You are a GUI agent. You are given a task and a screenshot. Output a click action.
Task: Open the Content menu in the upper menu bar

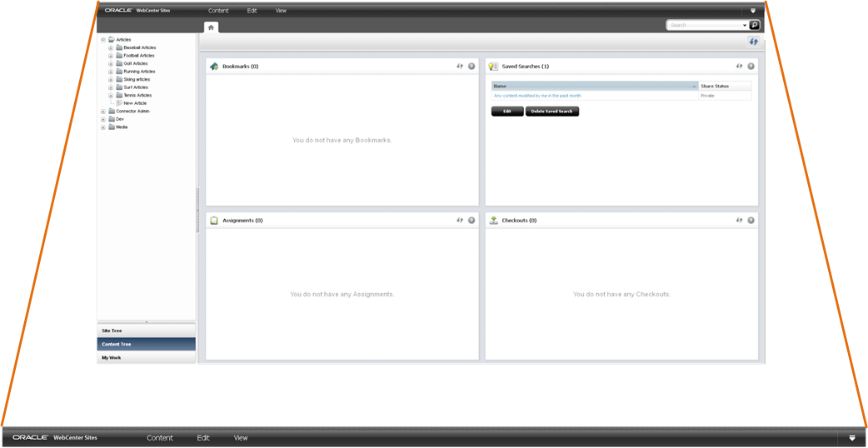click(218, 11)
